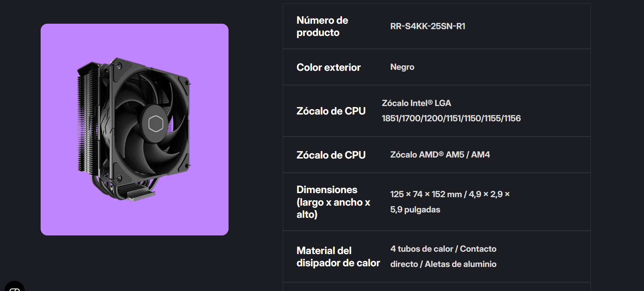Click the black CPU cooler product image
Viewport: 644px width, 291px height.
pos(134,129)
